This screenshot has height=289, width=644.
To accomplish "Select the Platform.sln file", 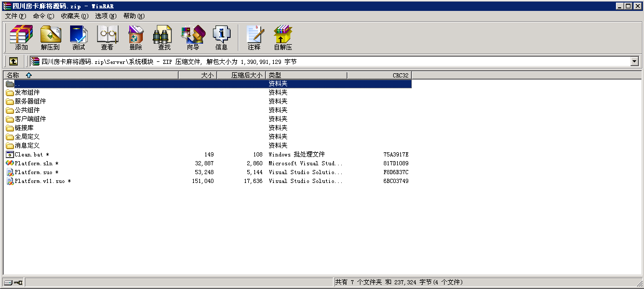I will tap(34, 163).
